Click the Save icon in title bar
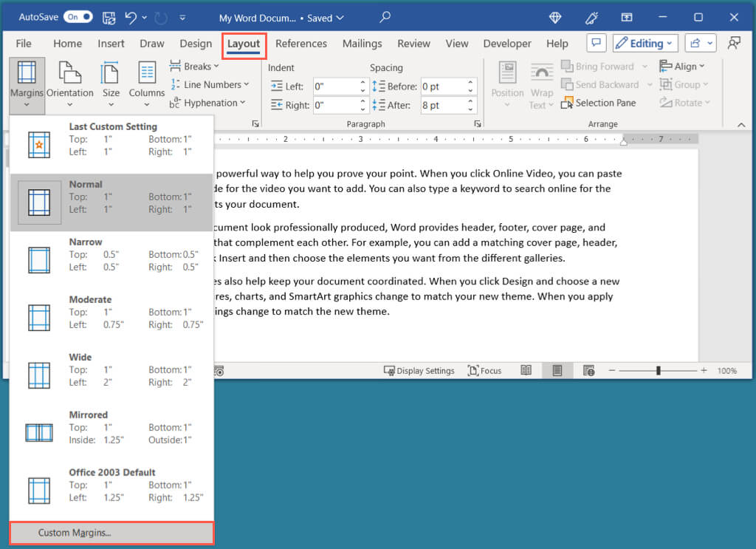Screen dimensions: 756x549 pos(108,16)
